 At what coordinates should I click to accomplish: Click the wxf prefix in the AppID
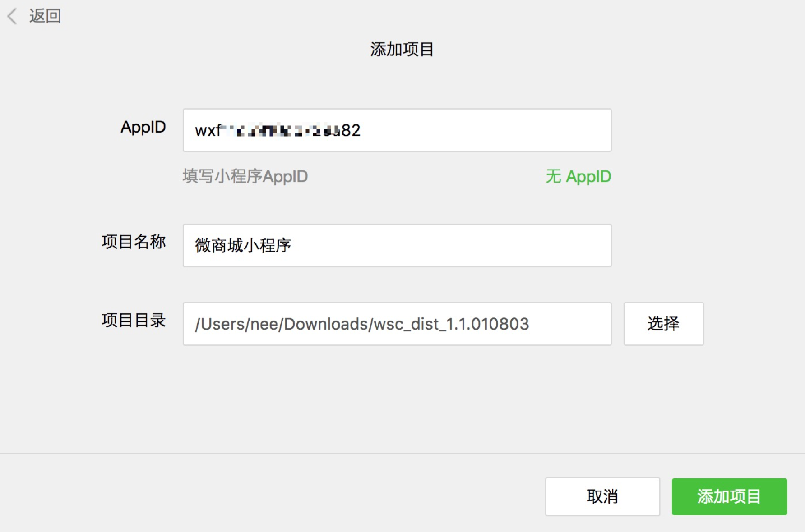207,131
